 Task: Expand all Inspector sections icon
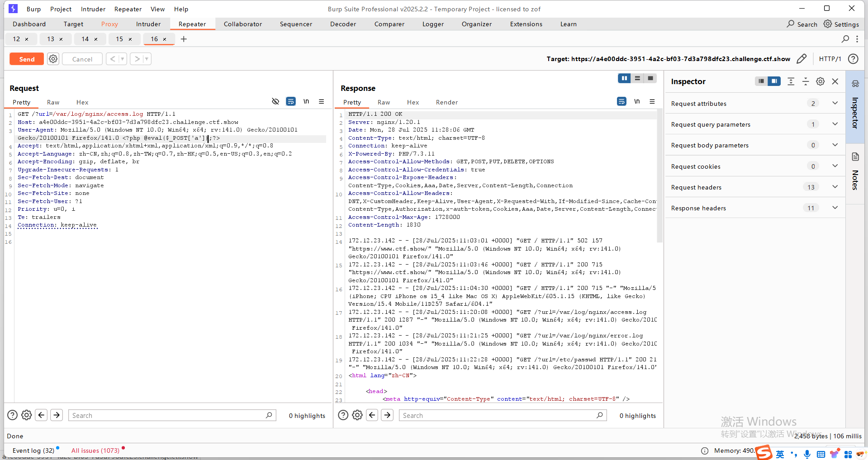click(791, 81)
